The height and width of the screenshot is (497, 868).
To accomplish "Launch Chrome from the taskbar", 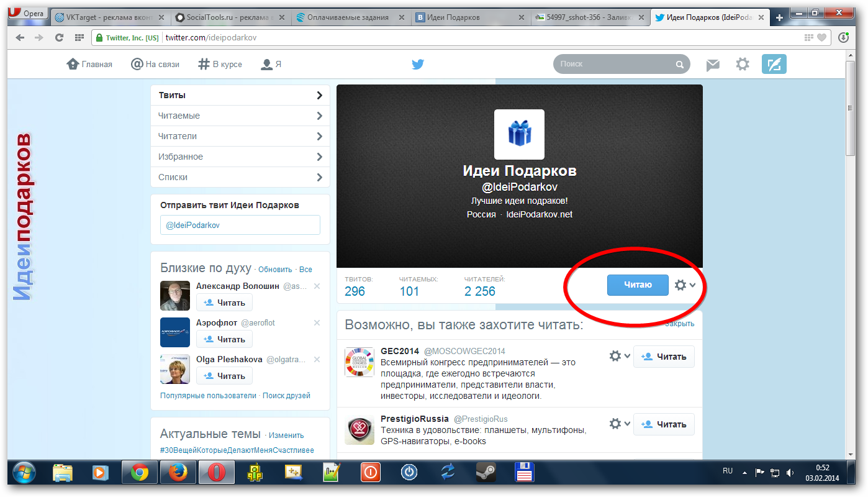I will click(x=139, y=473).
